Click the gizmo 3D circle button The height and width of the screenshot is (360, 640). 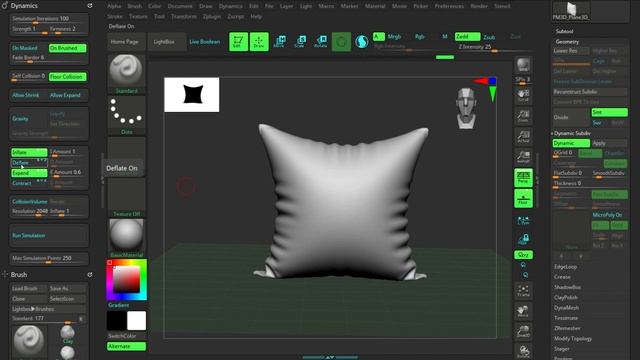coord(341,42)
